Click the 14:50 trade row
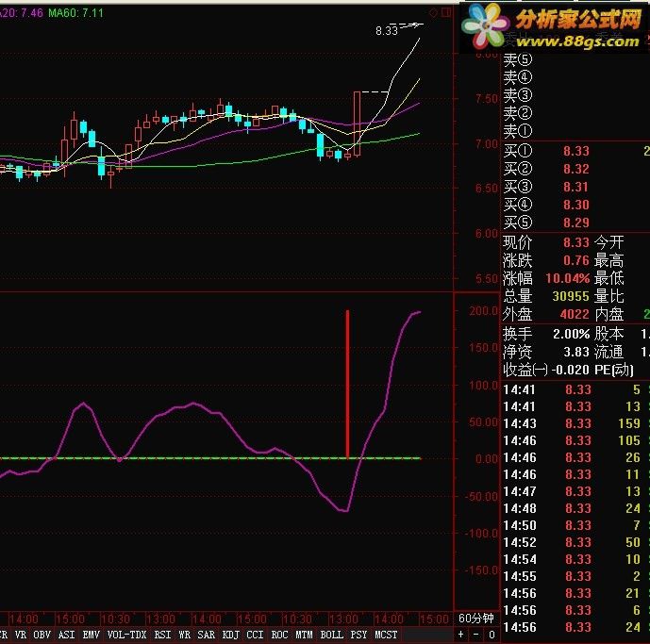Viewport: 650px width, 644px height. coord(576,525)
